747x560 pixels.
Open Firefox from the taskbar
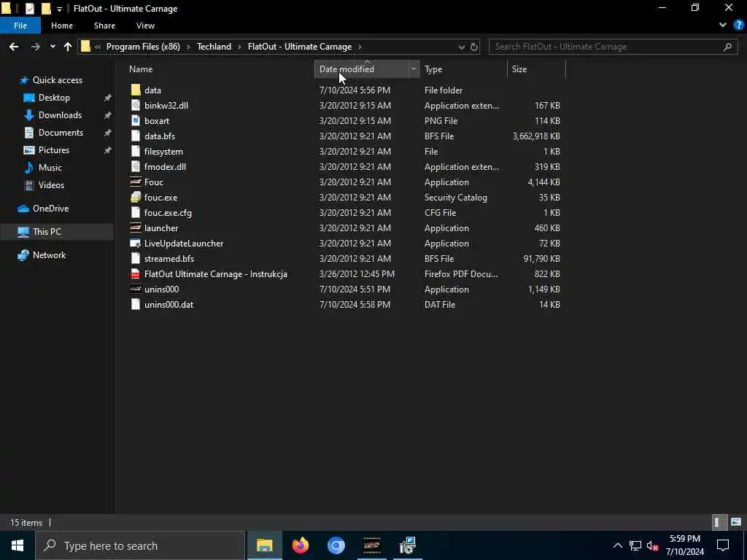pos(300,545)
